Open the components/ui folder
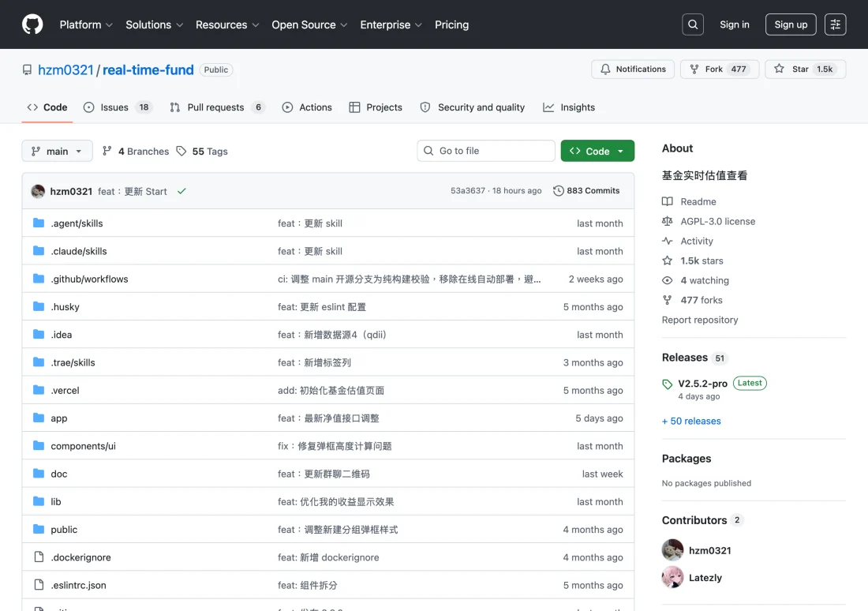Screen dimensions: 868x611 (83, 446)
